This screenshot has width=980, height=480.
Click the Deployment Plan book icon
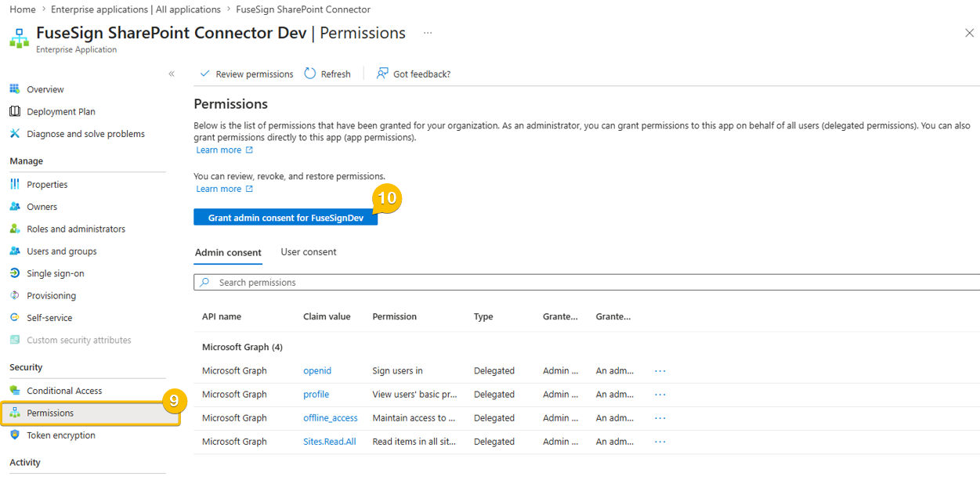pyautogui.click(x=14, y=111)
